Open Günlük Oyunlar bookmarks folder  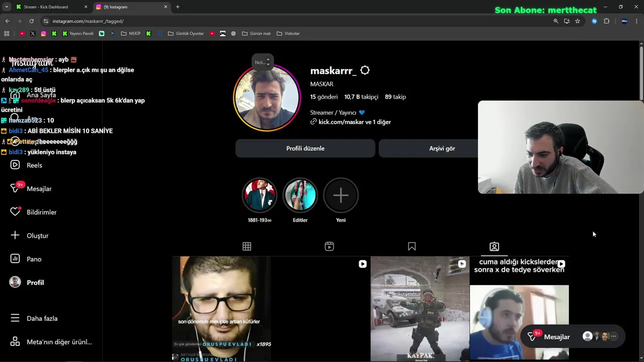coord(186,34)
